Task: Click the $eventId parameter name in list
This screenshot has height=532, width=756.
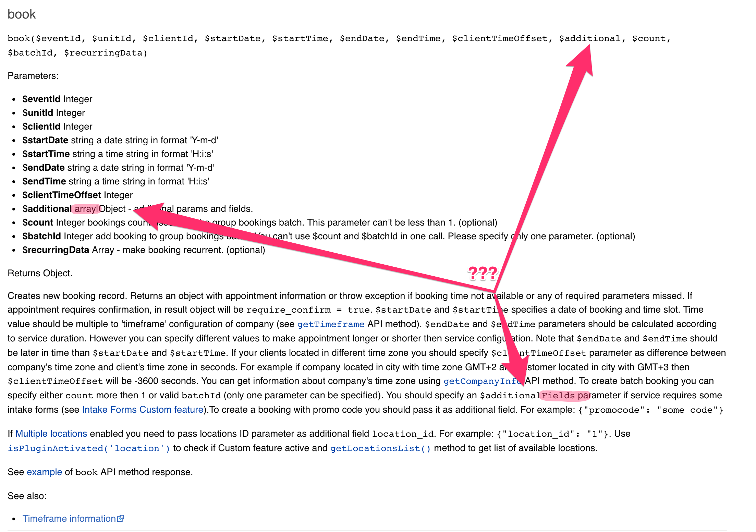Action: coord(41,99)
